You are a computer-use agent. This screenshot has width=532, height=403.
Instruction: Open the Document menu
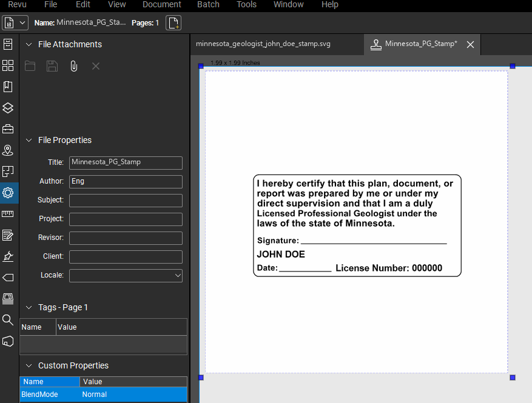pyautogui.click(x=161, y=4)
